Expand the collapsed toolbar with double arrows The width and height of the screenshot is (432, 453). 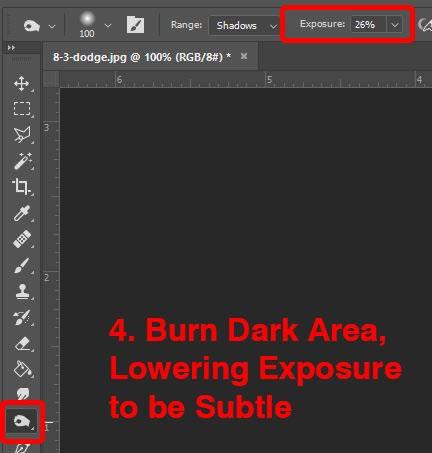pos(11,48)
